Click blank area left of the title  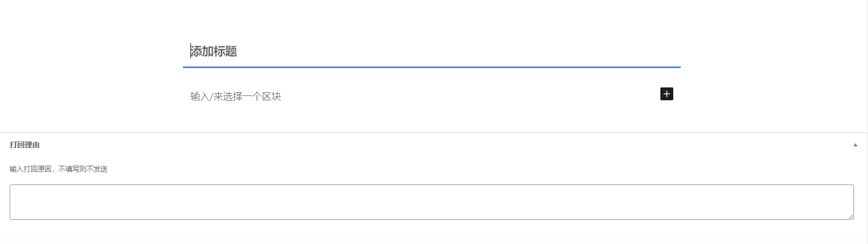pyautogui.click(x=91, y=51)
